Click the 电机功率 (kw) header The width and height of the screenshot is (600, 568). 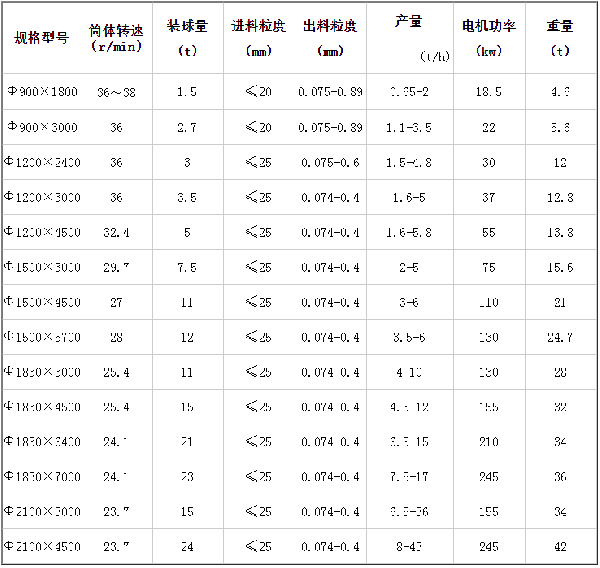point(489,38)
